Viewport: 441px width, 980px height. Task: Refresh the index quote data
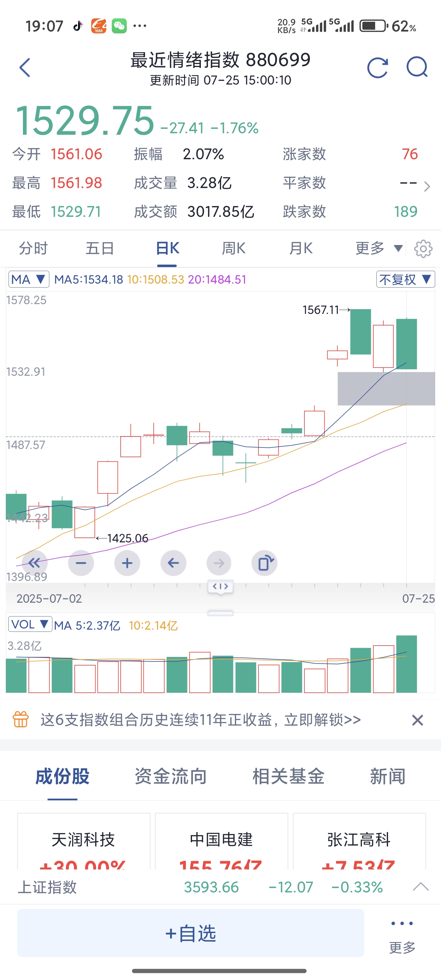pos(378,68)
